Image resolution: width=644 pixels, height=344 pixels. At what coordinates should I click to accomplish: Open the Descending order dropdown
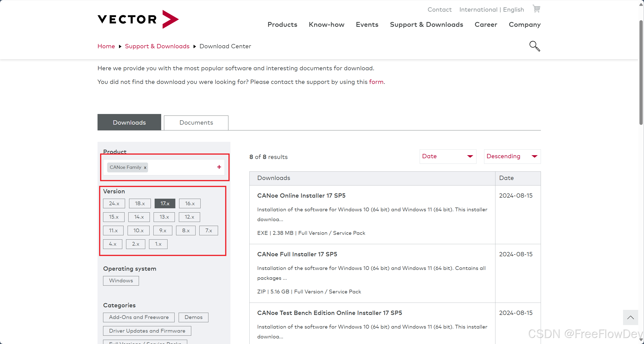pos(512,156)
